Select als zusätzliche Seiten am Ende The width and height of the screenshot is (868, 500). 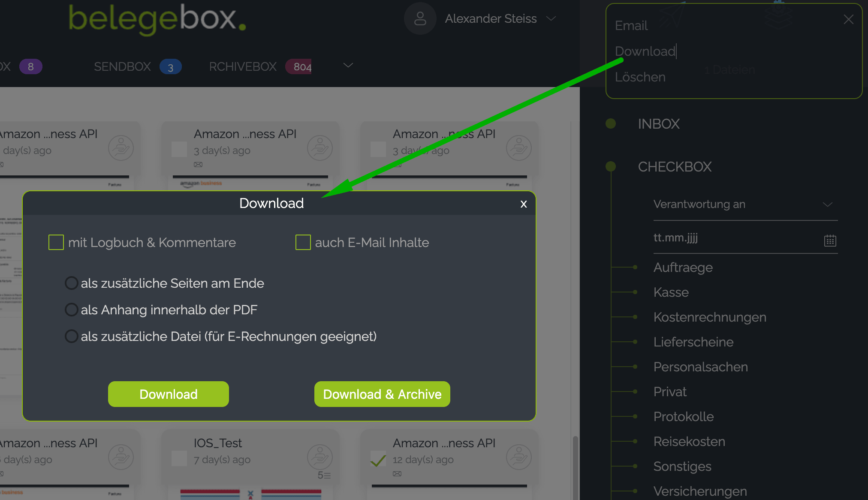(x=71, y=283)
